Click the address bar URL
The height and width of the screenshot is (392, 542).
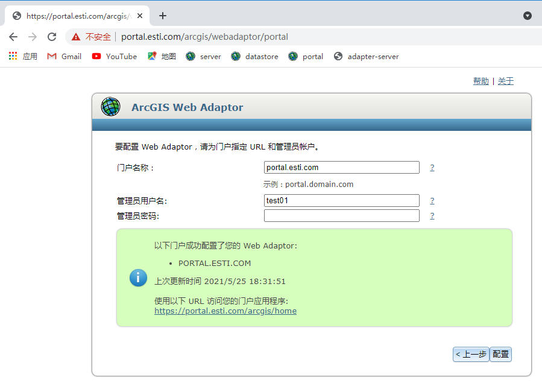pos(204,37)
